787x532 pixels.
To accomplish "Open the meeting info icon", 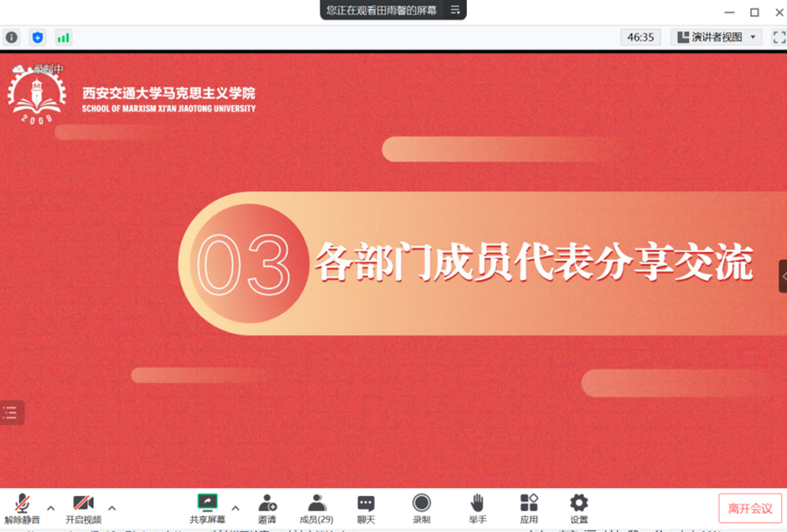I will coord(11,38).
